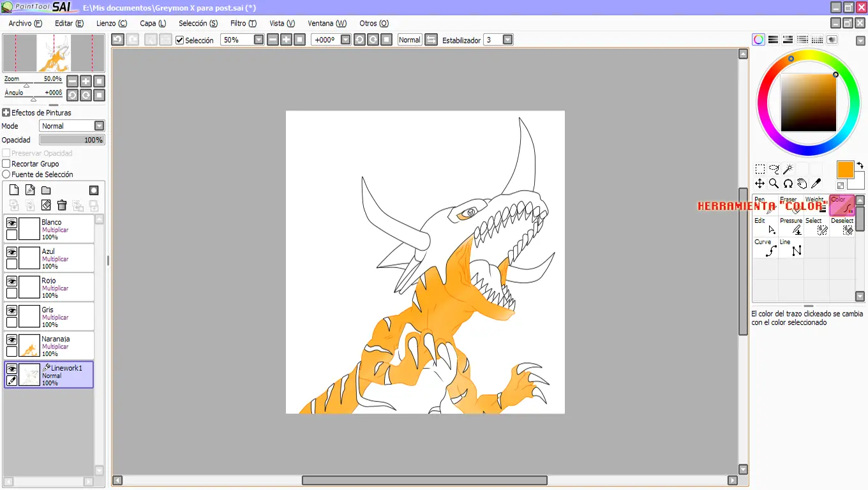Open the rotation angle dropdown in toolbar
Viewport: 868px width, 490px height.
(346, 40)
